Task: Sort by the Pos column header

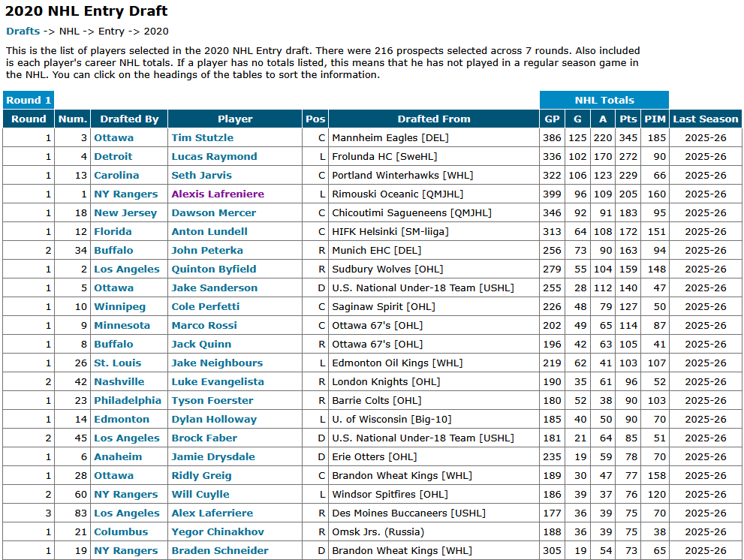Action: coord(315,119)
